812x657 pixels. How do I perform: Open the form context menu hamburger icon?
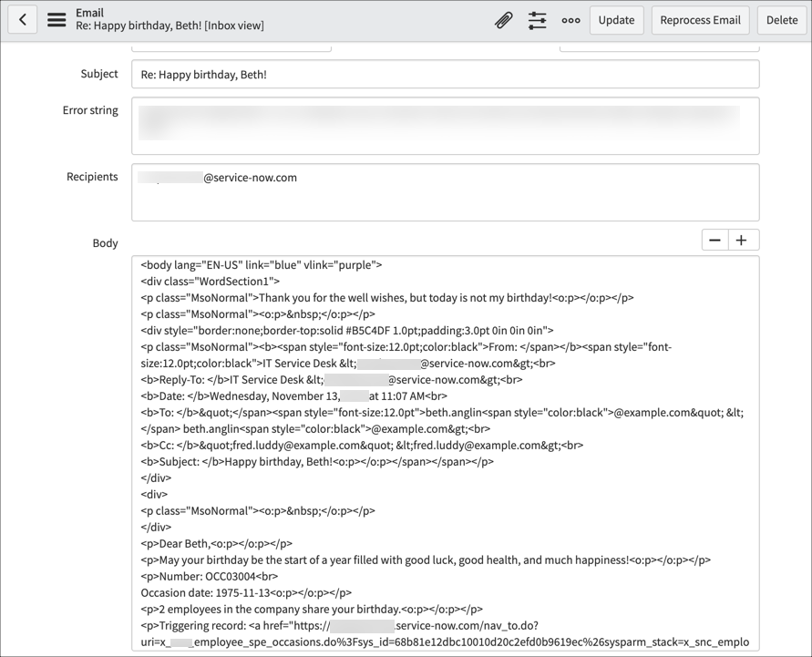(56, 19)
